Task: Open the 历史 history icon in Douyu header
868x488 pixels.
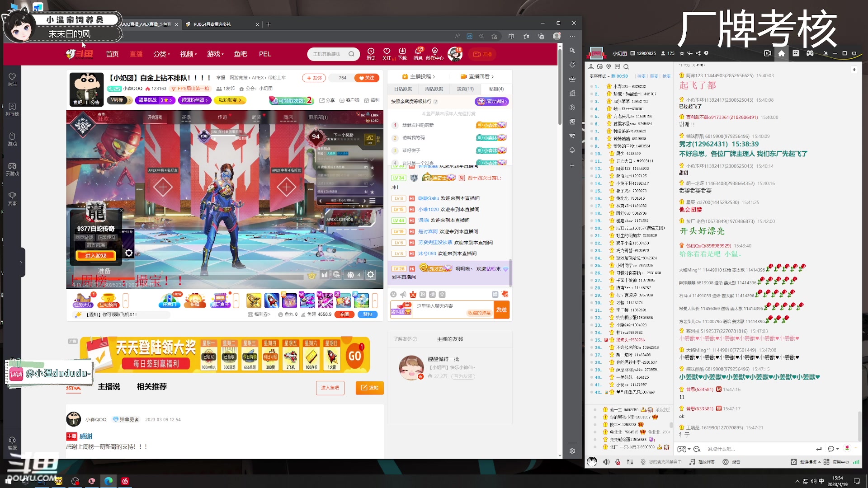Action: click(x=371, y=54)
